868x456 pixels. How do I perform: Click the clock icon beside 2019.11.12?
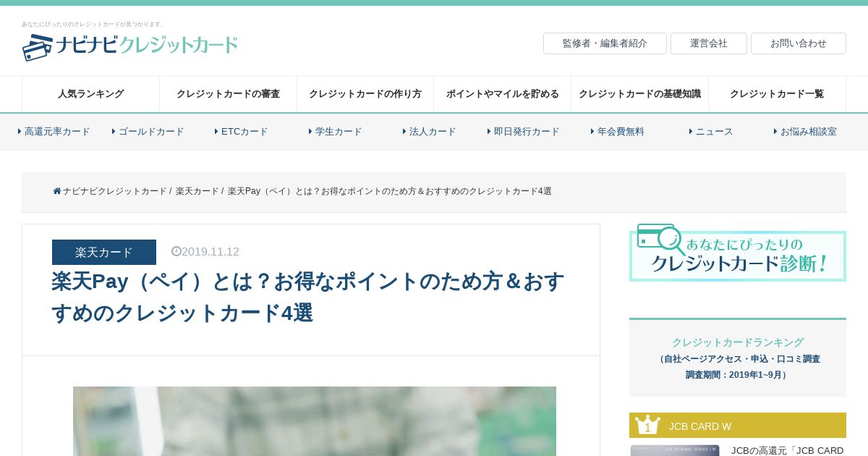pyautogui.click(x=176, y=251)
